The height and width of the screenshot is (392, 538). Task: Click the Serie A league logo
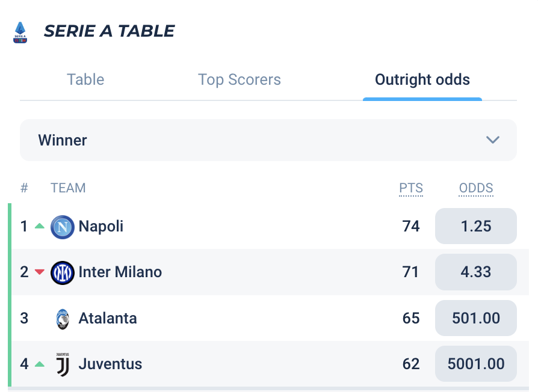click(x=20, y=32)
